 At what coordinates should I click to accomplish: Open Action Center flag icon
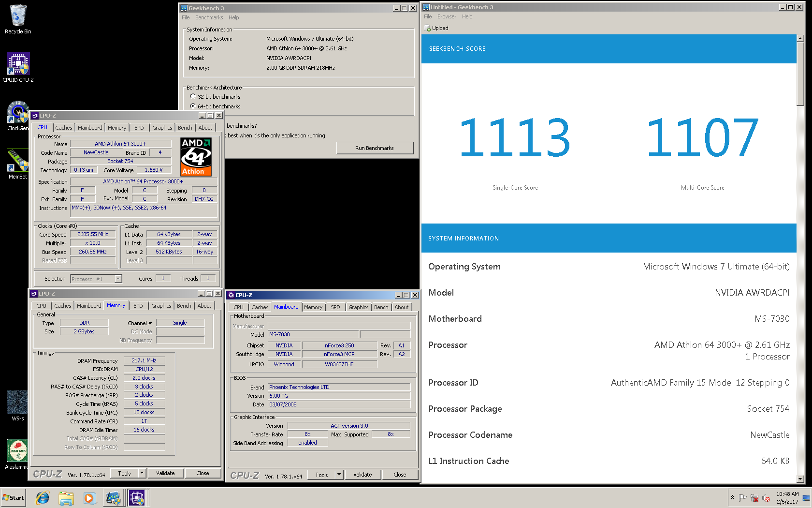743,497
